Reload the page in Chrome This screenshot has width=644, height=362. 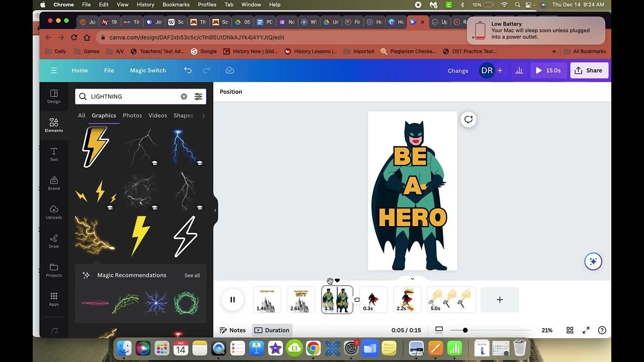pyautogui.click(x=74, y=37)
